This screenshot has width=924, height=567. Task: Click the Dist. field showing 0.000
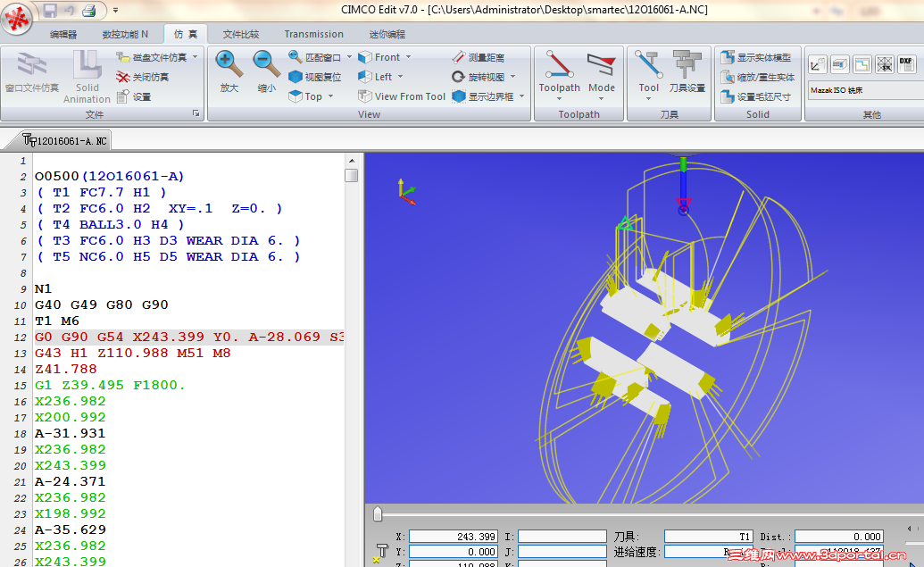pos(839,537)
